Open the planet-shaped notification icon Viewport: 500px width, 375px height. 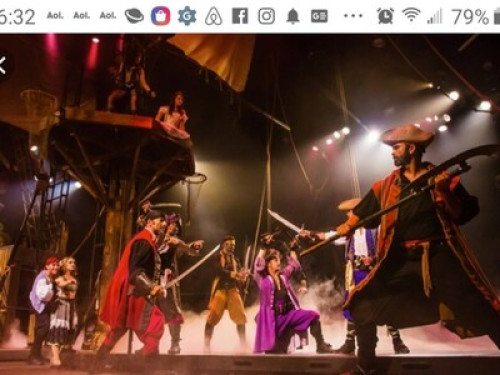click(x=134, y=16)
